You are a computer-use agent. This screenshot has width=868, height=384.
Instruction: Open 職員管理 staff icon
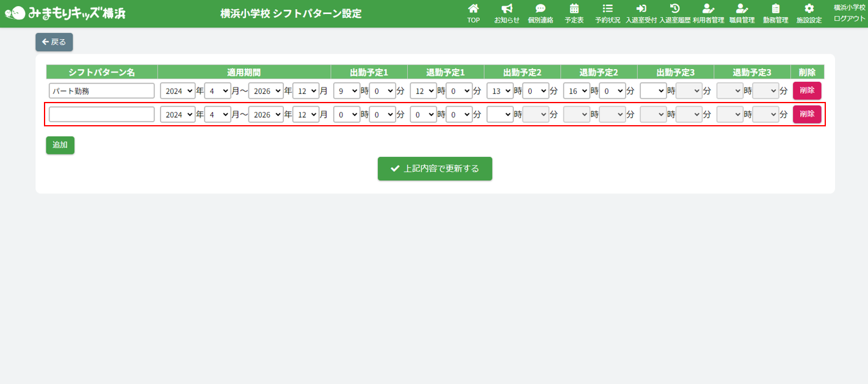coord(742,9)
